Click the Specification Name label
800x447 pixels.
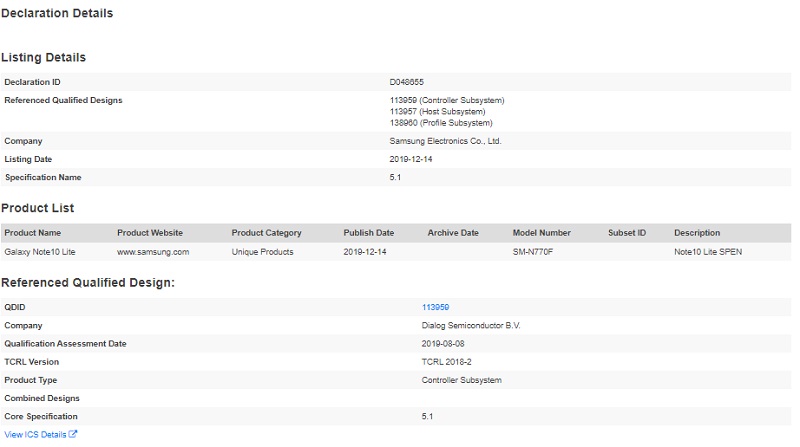(43, 178)
